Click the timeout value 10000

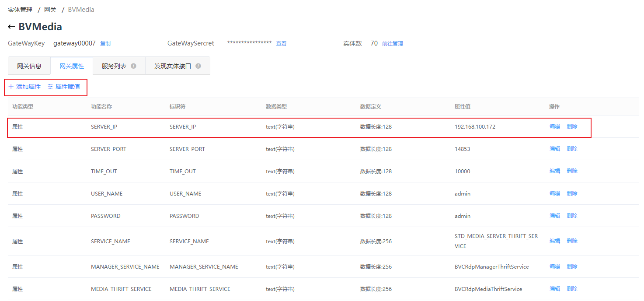463,171
